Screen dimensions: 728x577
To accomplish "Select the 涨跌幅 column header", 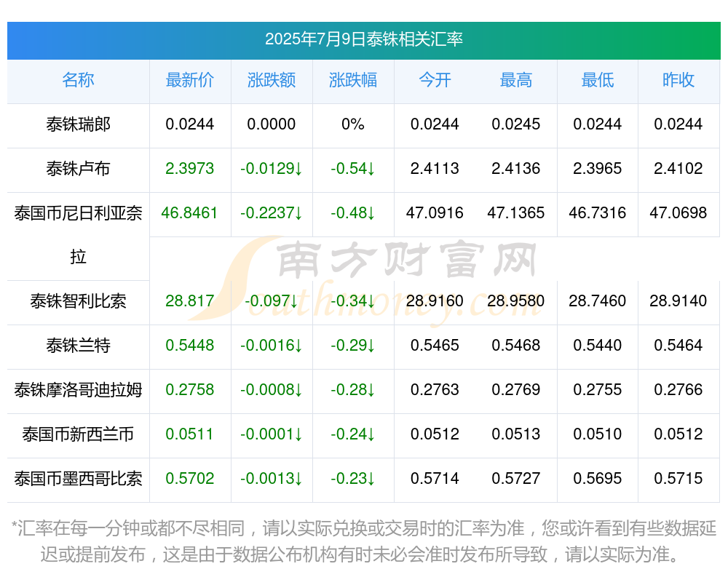I will pos(353,80).
